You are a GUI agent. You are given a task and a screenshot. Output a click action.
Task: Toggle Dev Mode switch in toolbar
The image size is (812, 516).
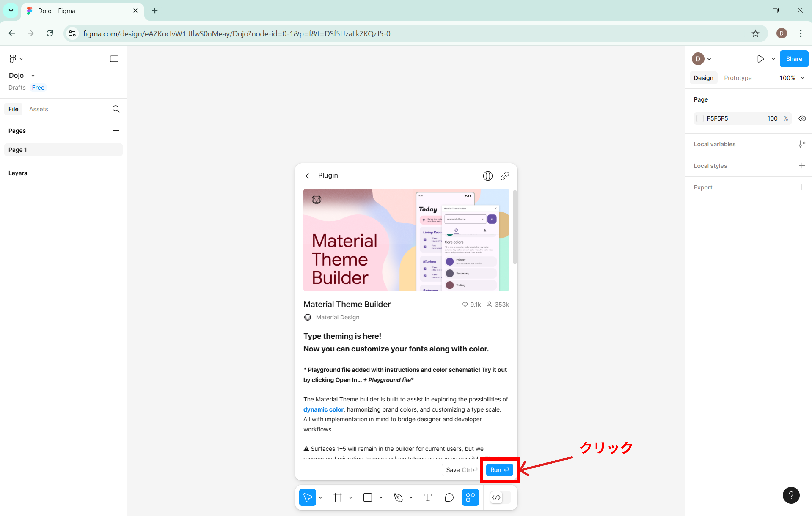click(500, 497)
